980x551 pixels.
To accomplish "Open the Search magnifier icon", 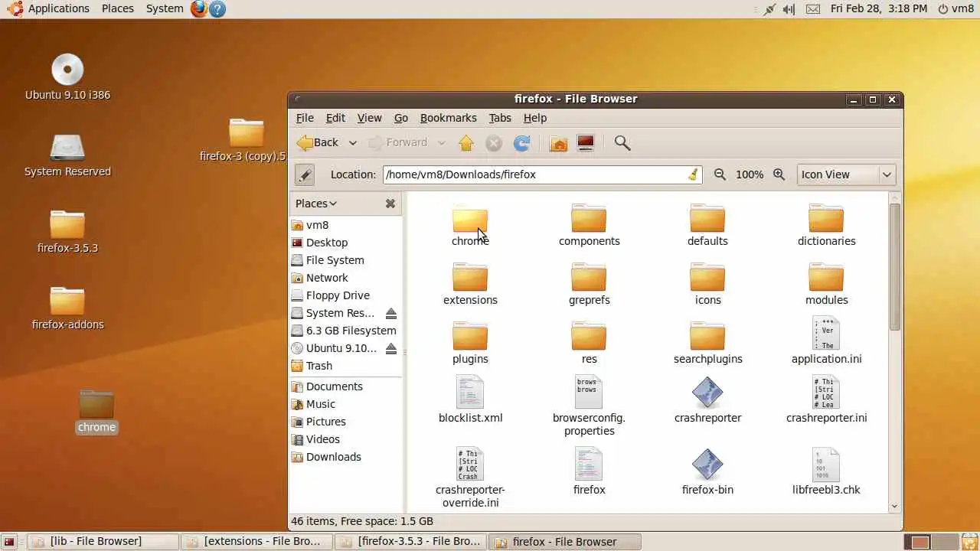I will (x=622, y=143).
